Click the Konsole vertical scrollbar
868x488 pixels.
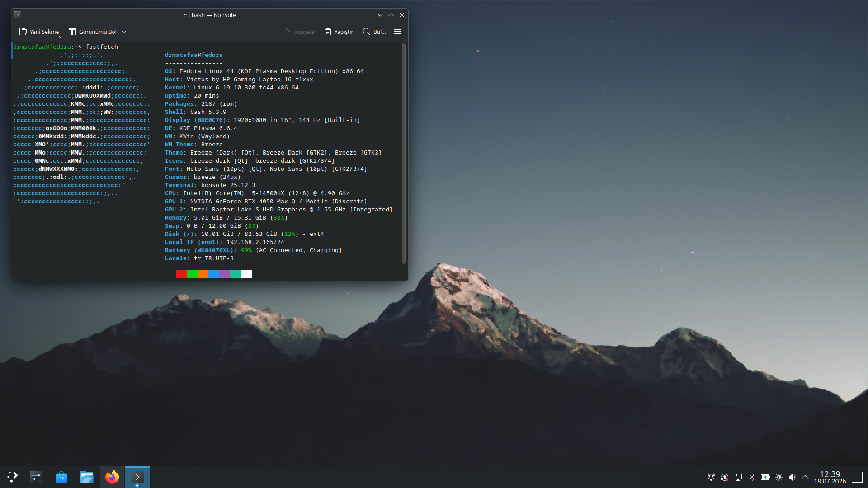(403, 154)
